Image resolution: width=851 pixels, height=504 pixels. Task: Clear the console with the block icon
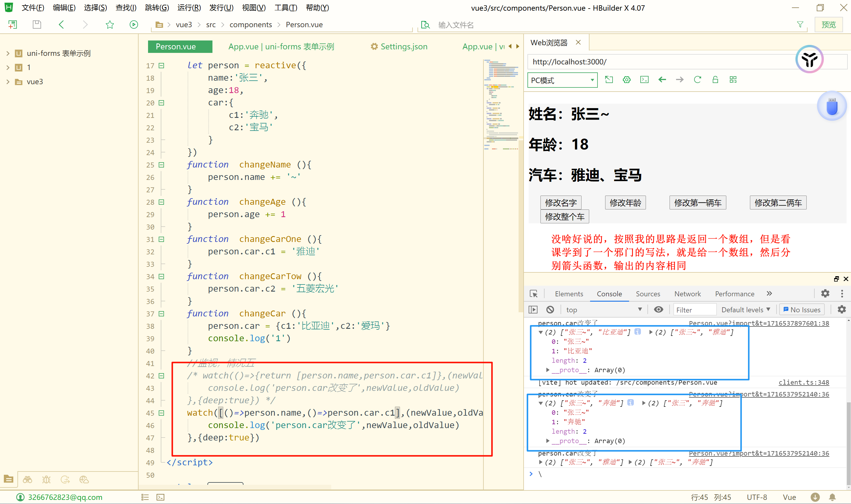pyautogui.click(x=550, y=310)
